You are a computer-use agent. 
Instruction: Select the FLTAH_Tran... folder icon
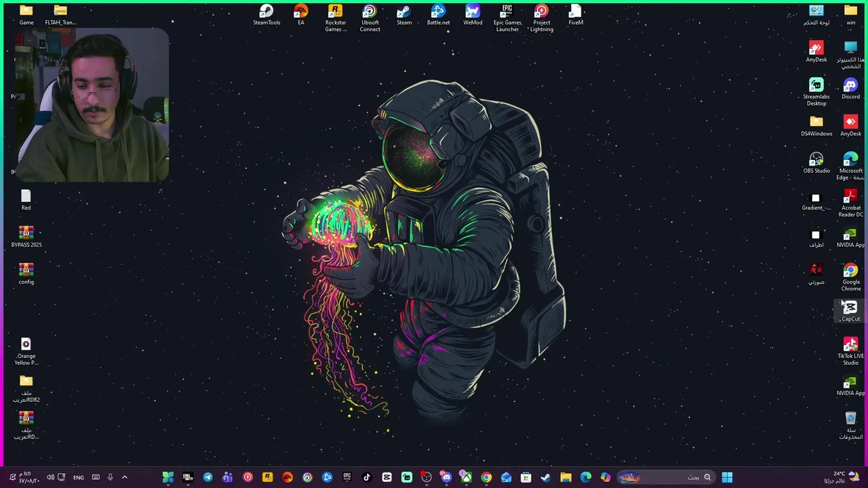coord(60,15)
